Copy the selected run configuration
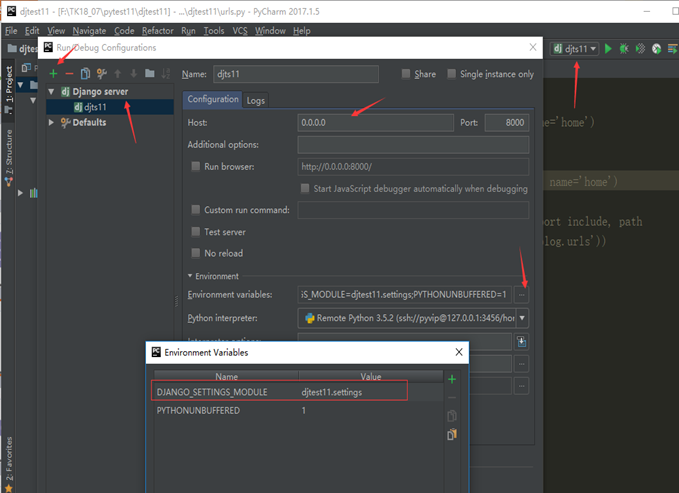This screenshot has width=679, height=493. 85,74
